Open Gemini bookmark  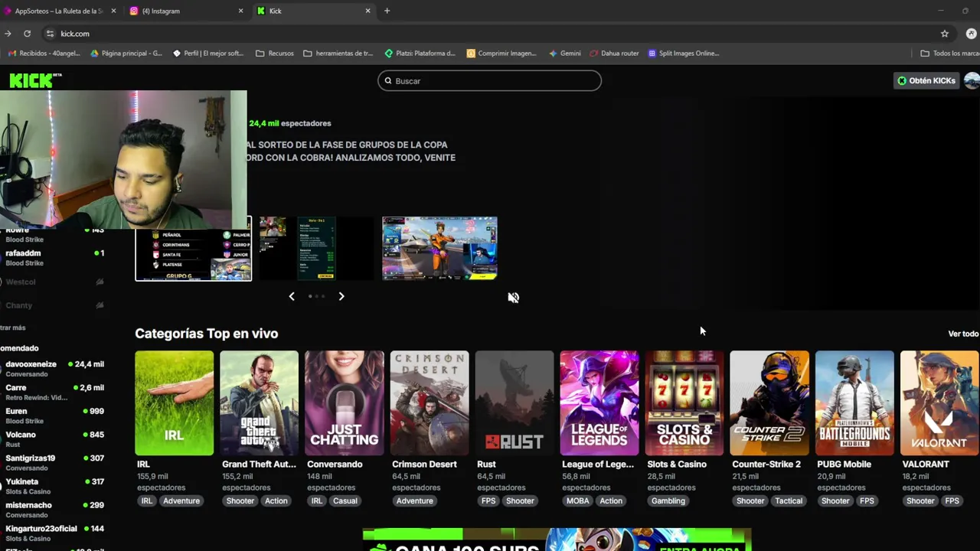point(565,54)
